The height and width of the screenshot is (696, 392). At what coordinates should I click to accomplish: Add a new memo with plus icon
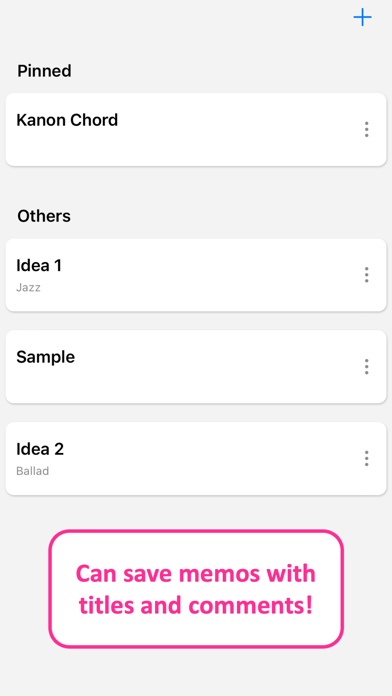(362, 17)
